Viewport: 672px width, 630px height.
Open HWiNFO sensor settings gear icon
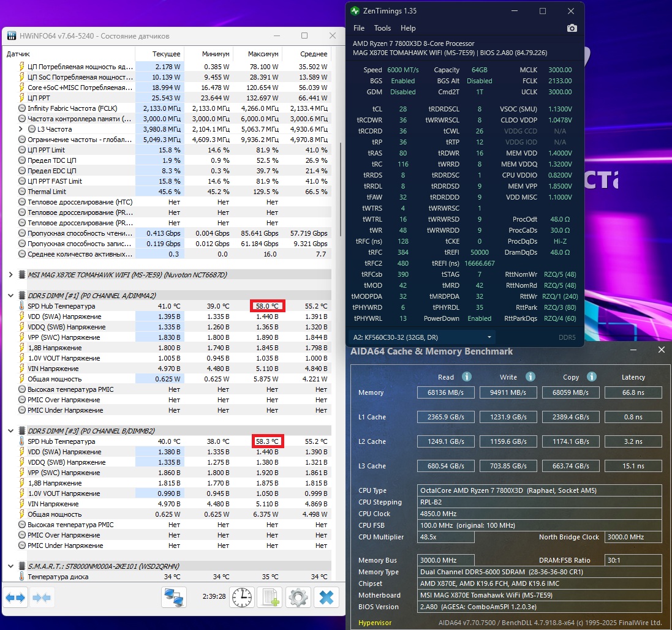298,598
